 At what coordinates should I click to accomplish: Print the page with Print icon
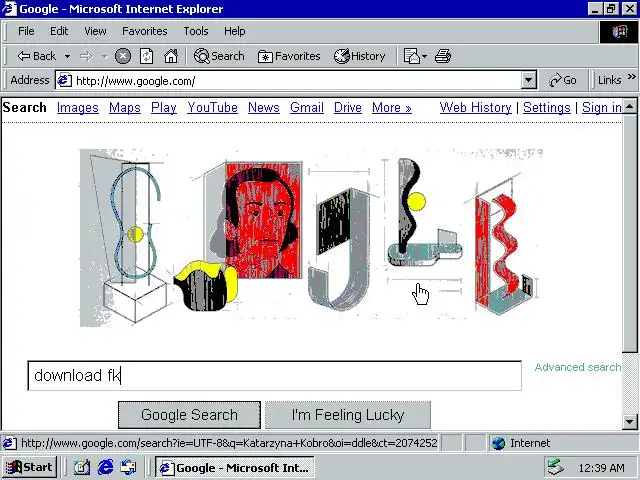point(443,56)
